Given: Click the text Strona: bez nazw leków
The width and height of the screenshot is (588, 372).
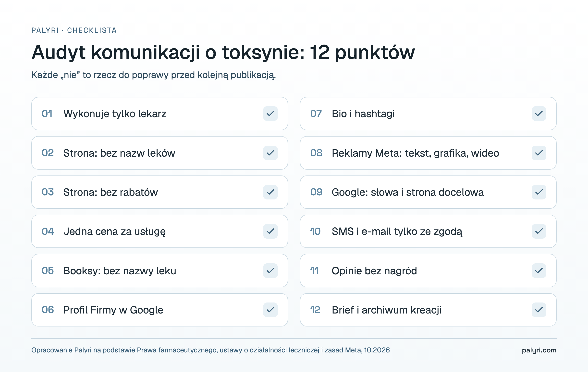Looking at the screenshot, I should pyautogui.click(x=119, y=153).
